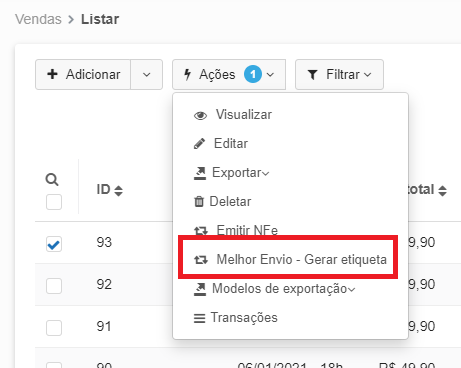The height and width of the screenshot is (368, 461).
Task: Click the pencil icon next to Editar
Action: 199,144
